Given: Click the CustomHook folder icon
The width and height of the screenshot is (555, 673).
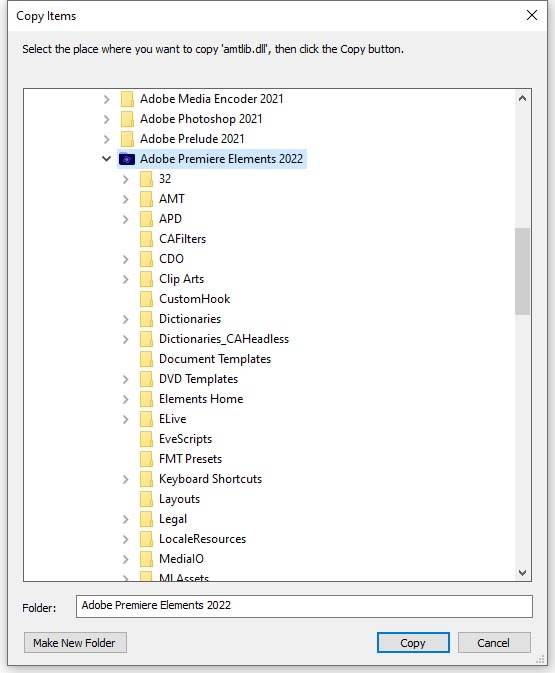Looking at the screenshot, I should 146,299.
